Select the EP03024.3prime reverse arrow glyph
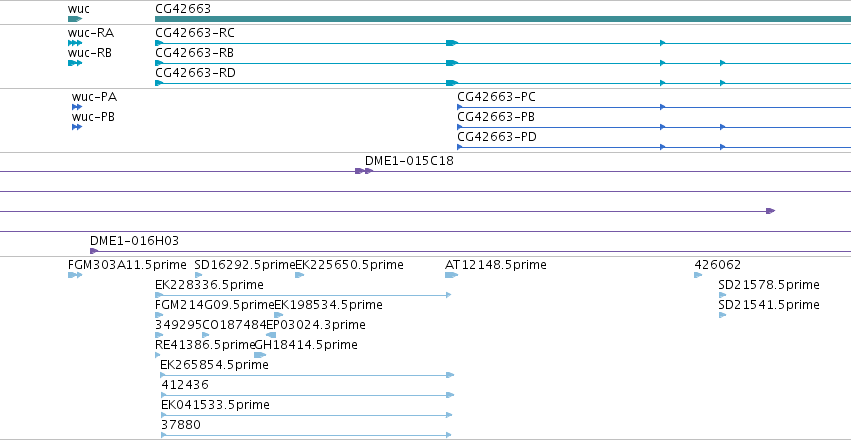 pyautogui.click(x=271, y=335)
